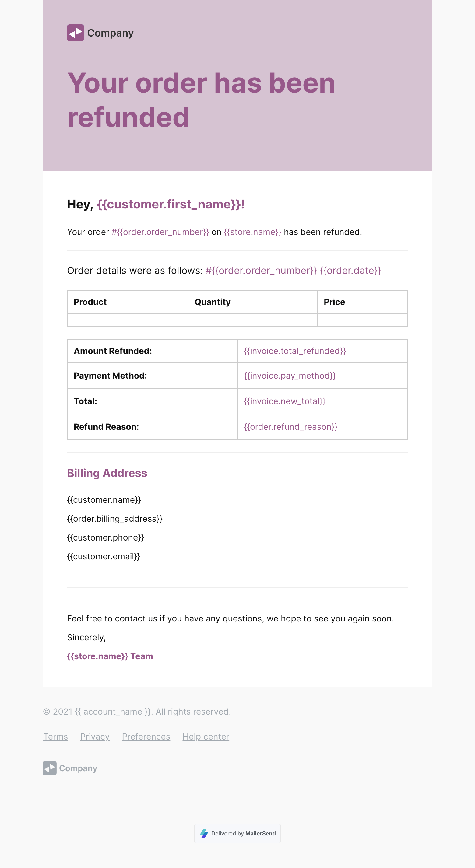475x868 pixels.
Task: Click the Product column header
Action: pyautogui.click(x=90, y=302)
